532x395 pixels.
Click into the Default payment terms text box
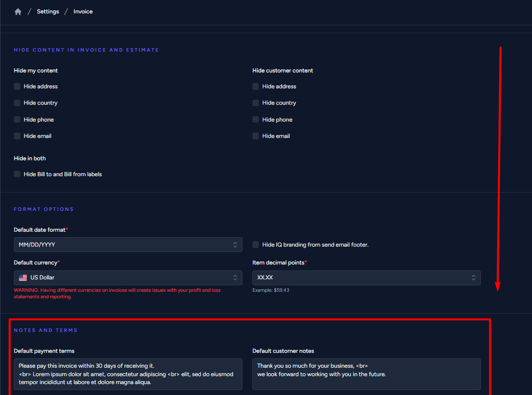point(128,374)
